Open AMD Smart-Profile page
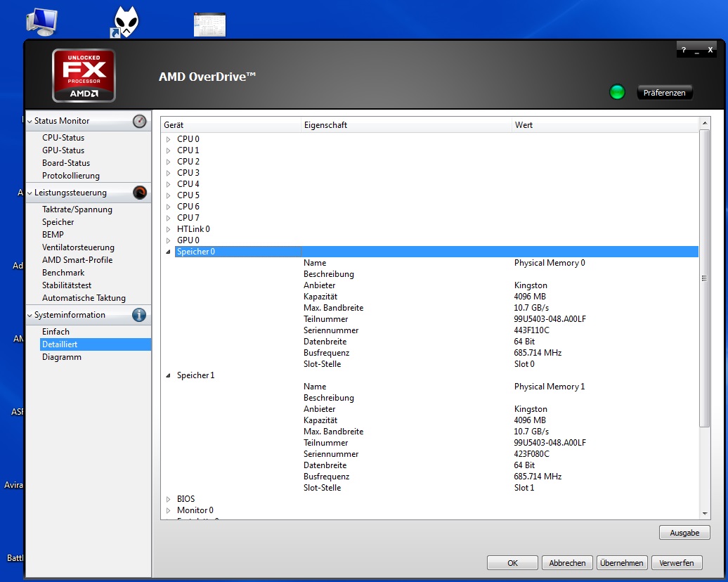The image size is (728, 582). [77, 260]
